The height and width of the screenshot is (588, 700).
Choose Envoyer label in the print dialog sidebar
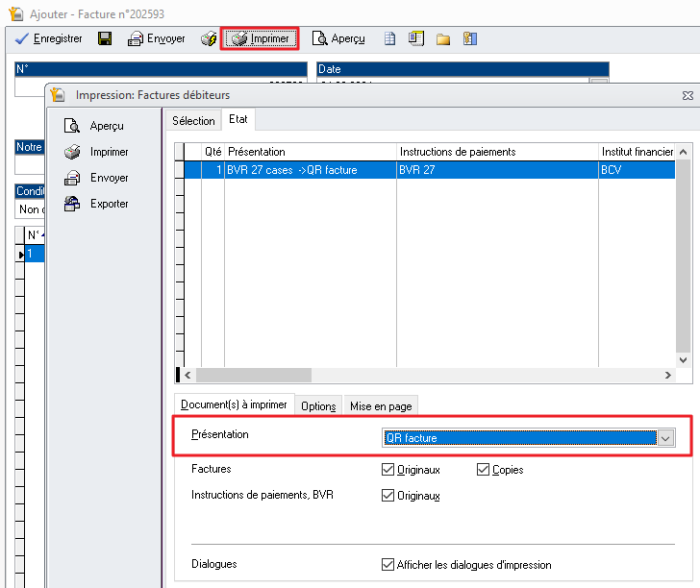[110, 178]
